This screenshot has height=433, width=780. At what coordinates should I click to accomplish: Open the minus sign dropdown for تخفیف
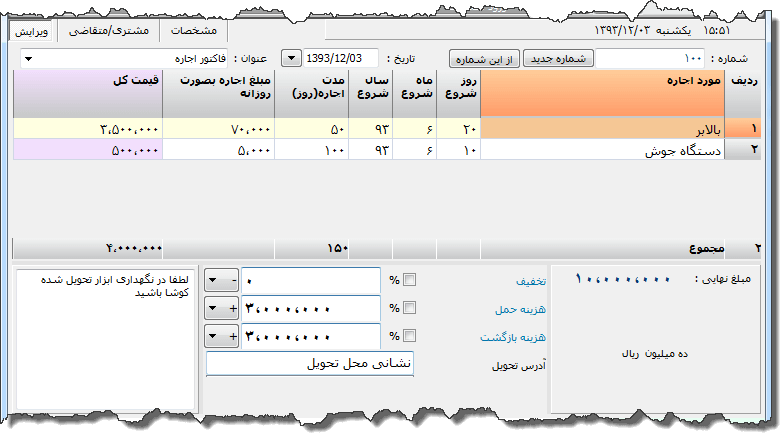coord(221,280)
